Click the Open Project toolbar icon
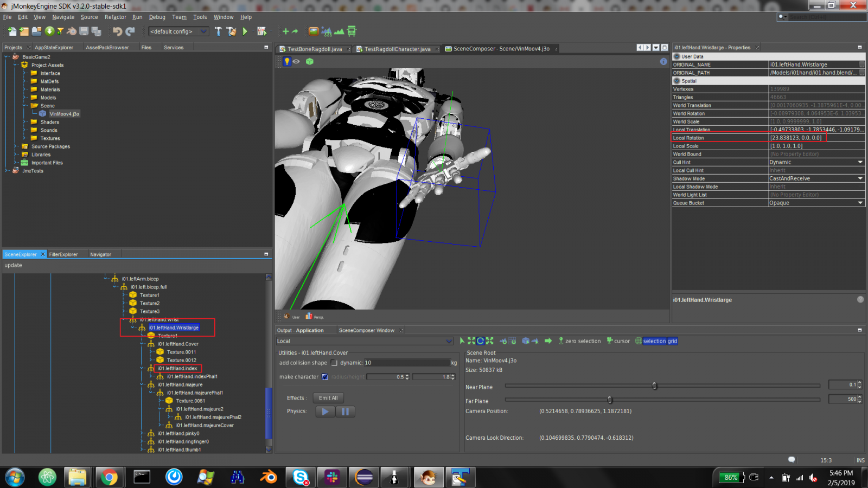 tap(36, 31)
